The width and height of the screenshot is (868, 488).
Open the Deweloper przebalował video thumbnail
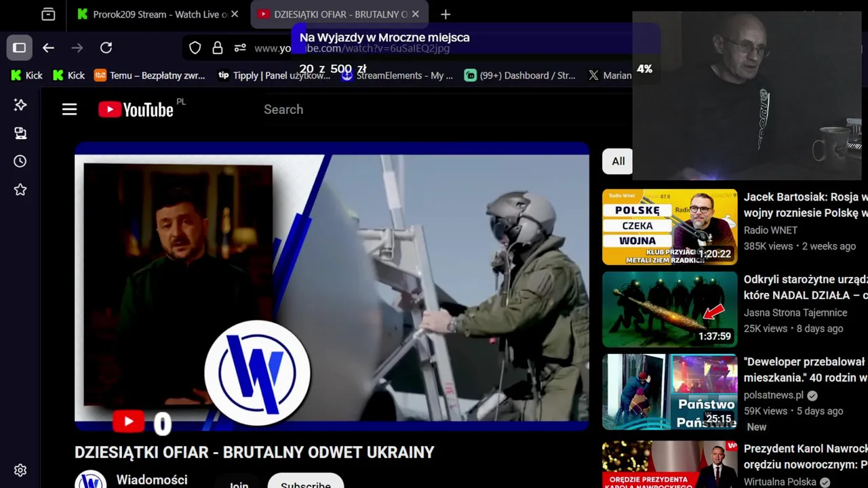(669, 392)
